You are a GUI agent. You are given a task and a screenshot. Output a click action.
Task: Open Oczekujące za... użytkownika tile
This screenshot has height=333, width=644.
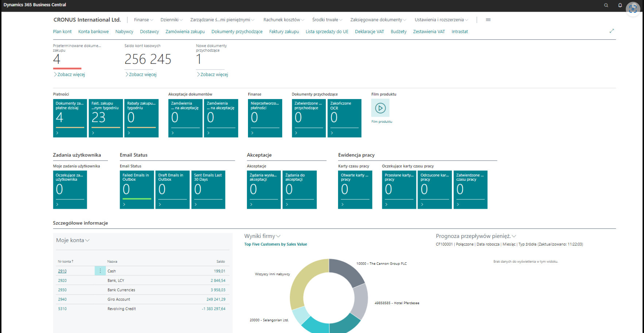(70, 190)
